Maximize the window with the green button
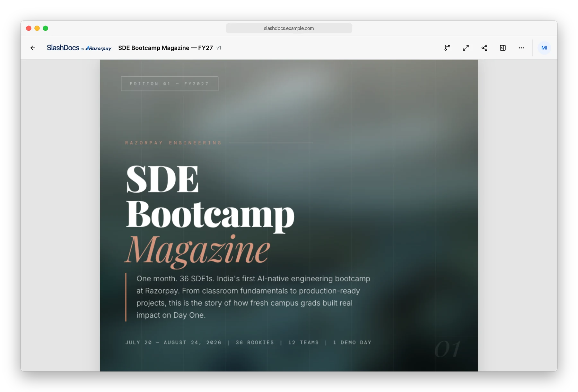This screenshot has width=578, height=392. click(x=46, y=28)
